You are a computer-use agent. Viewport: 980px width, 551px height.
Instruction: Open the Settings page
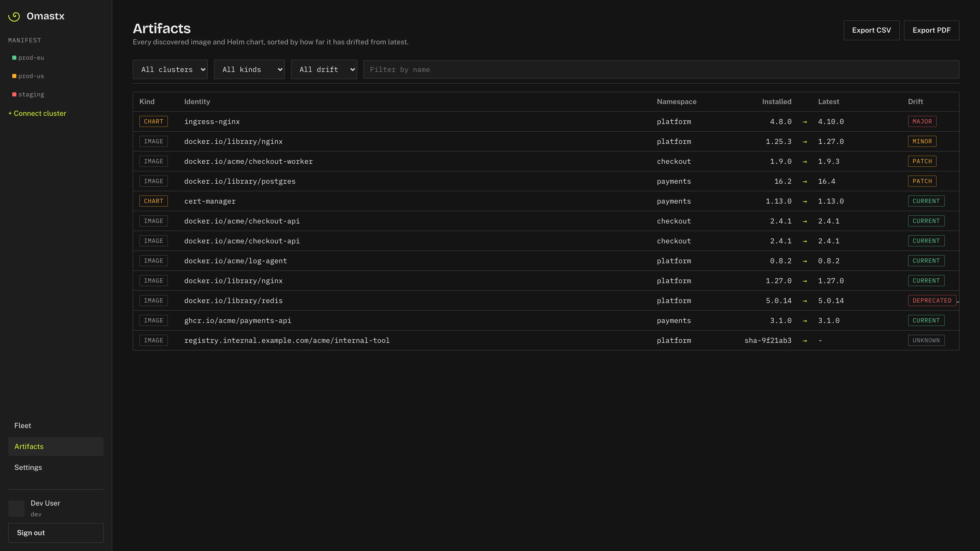(x=56, y=467)
